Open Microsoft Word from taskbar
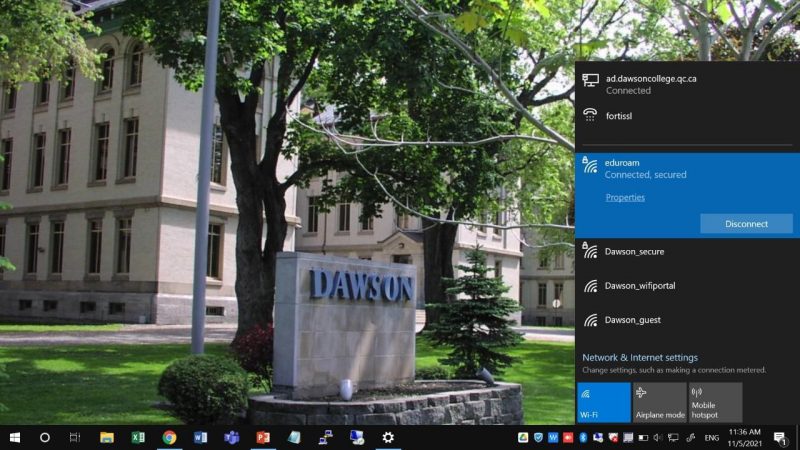800x450 pixels. 200,437
